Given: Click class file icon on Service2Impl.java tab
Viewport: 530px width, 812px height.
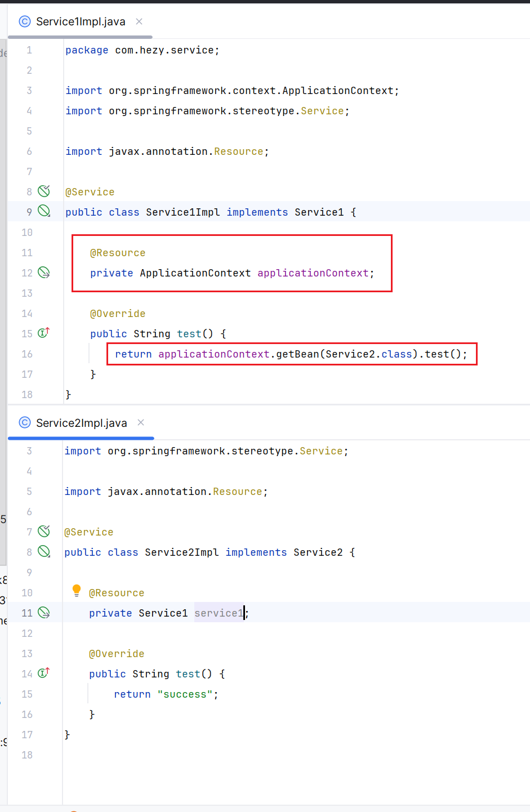Looking at the screenshot, I should click(25, 423).
